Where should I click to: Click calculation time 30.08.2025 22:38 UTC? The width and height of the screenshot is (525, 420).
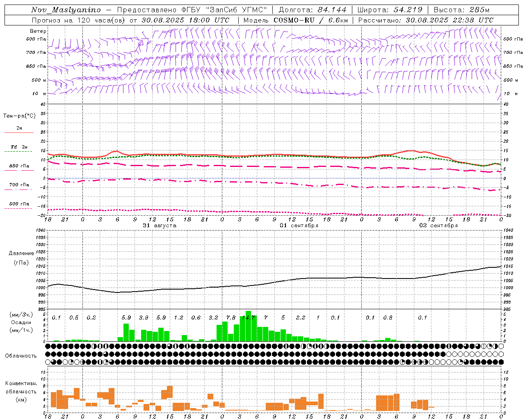[450, 20]
